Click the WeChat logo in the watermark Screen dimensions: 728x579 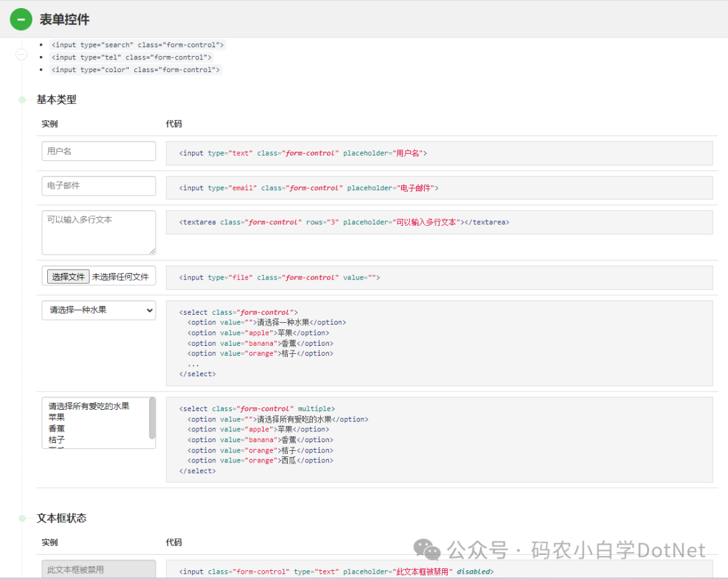click(x=427, y=549)
